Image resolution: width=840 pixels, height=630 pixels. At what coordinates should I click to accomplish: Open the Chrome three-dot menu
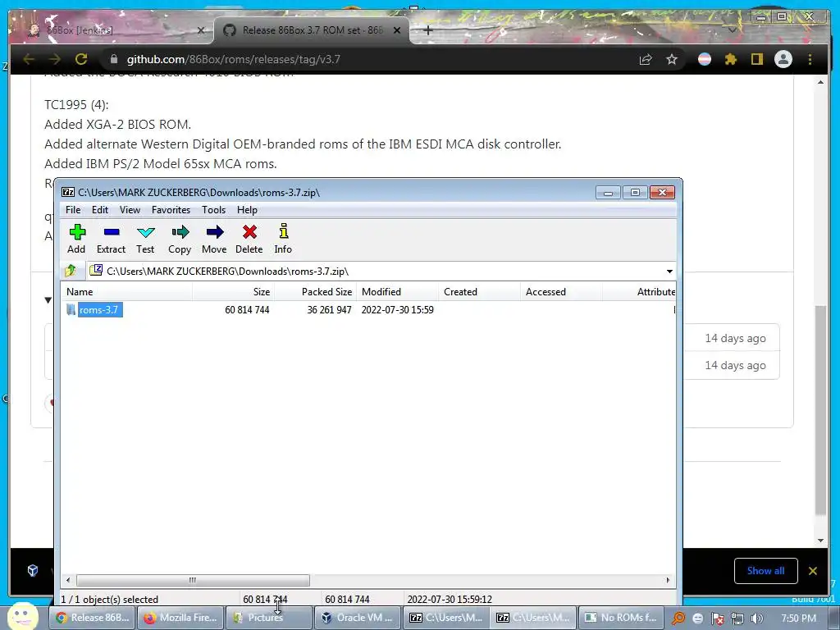[x=810, y=59]
